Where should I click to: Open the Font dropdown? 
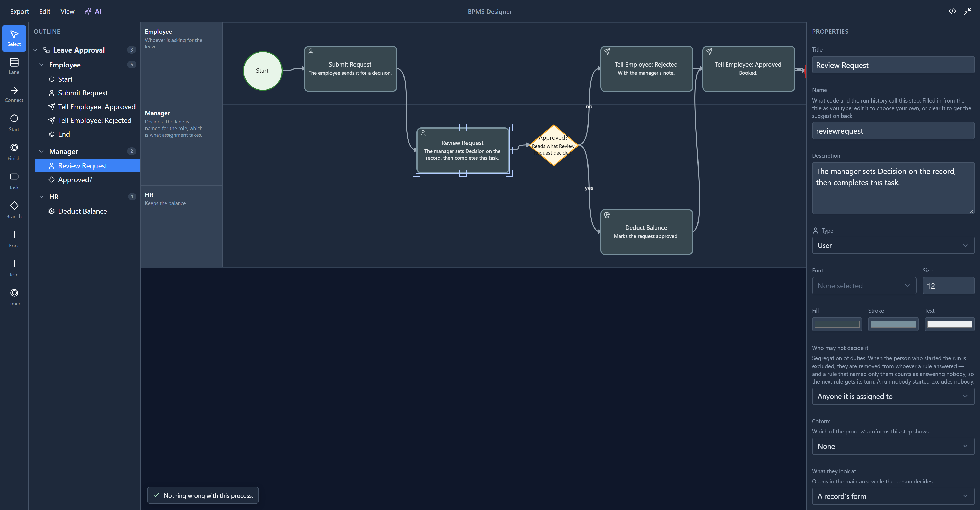(864, 285)
